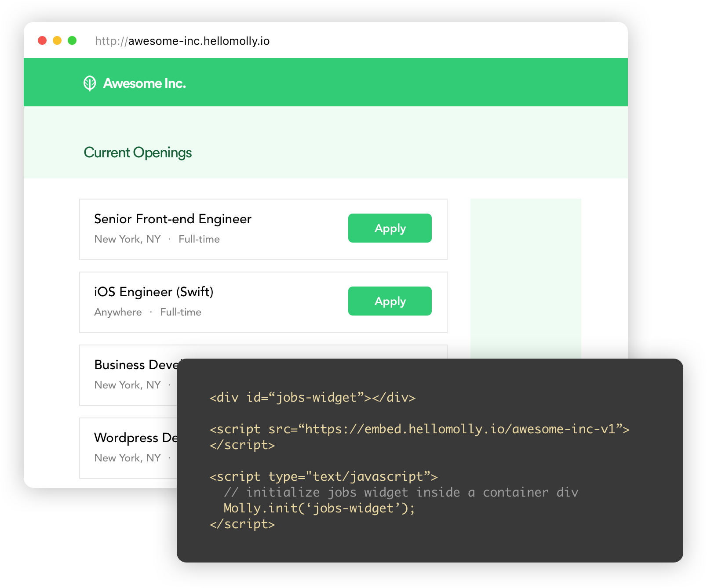
Task: Click the "initialize jobs widget" code comment
Action: pos(401,493)
